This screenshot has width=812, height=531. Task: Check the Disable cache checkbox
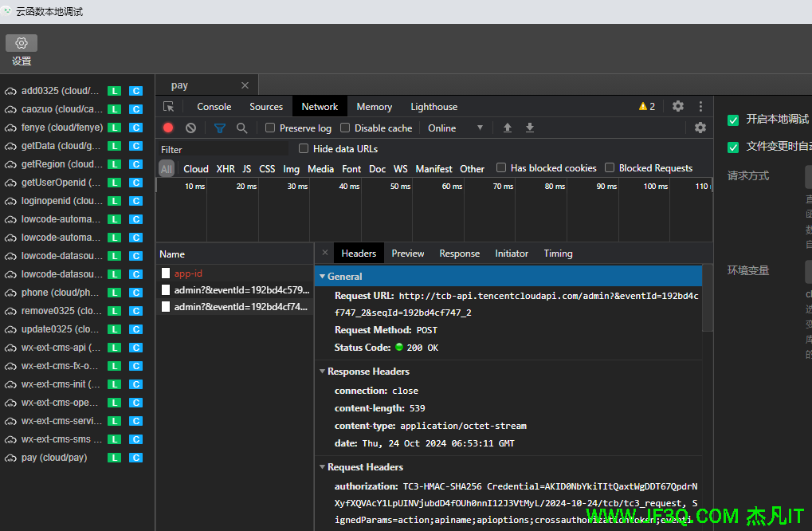point(346,128)
